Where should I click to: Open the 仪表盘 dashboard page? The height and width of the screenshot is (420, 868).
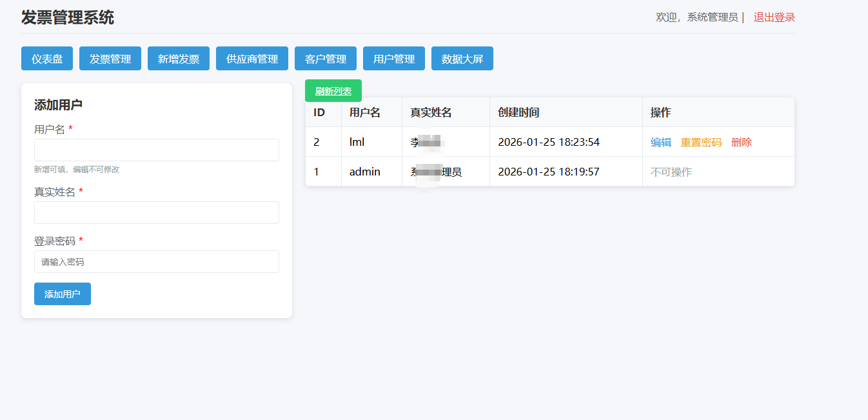47,59
